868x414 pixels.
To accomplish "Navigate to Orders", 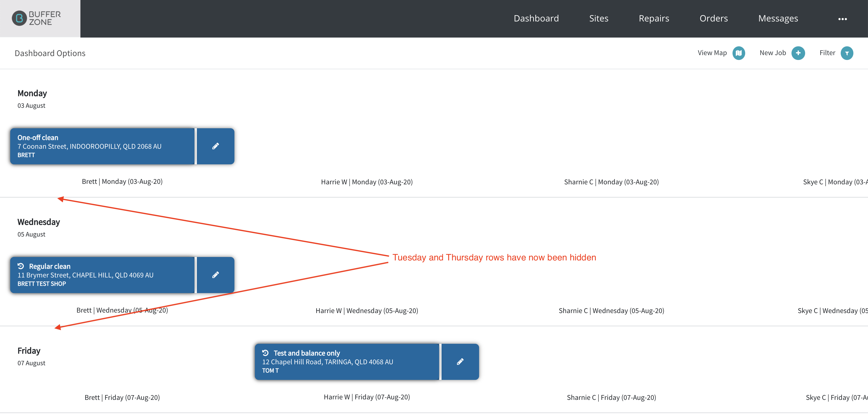I will tap(713, 18).
